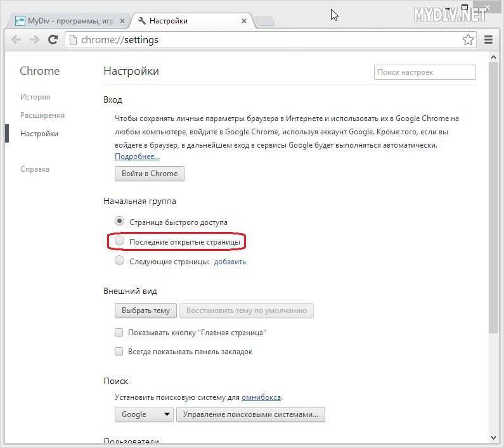
Task: Follow the Подробнее... link
Action: (x=137, y=157)
